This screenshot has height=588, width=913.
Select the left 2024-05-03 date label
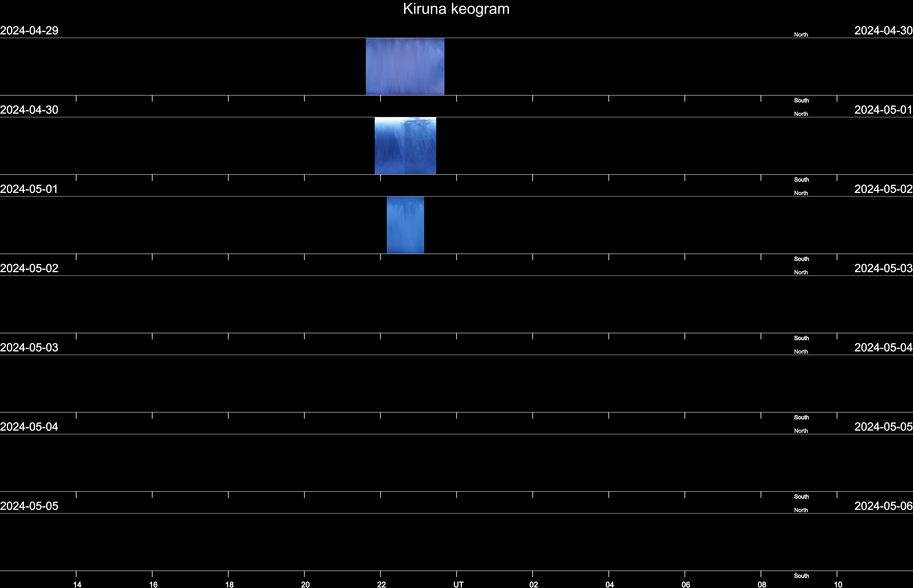(x=29, y=347)
